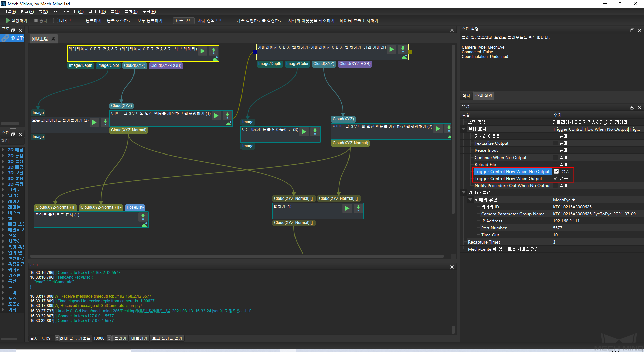Run parameter receive step (3) play icon

(x=304, y=132)
